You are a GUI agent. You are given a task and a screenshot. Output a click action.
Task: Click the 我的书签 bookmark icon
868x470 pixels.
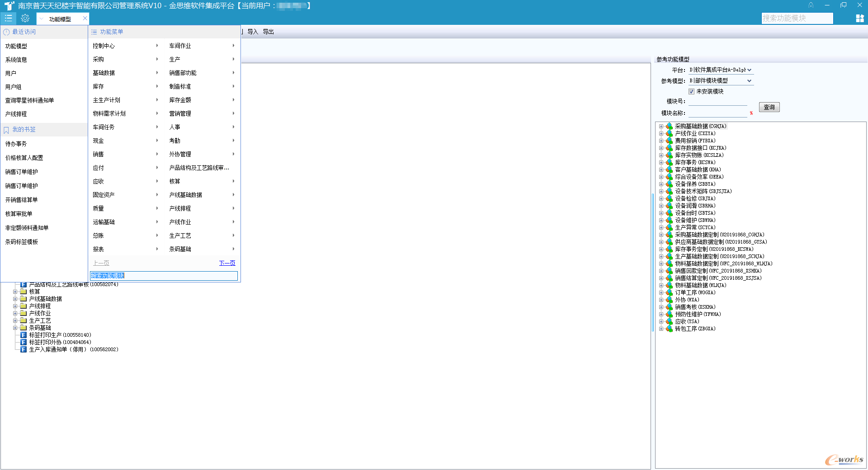[x=6, y=130]
